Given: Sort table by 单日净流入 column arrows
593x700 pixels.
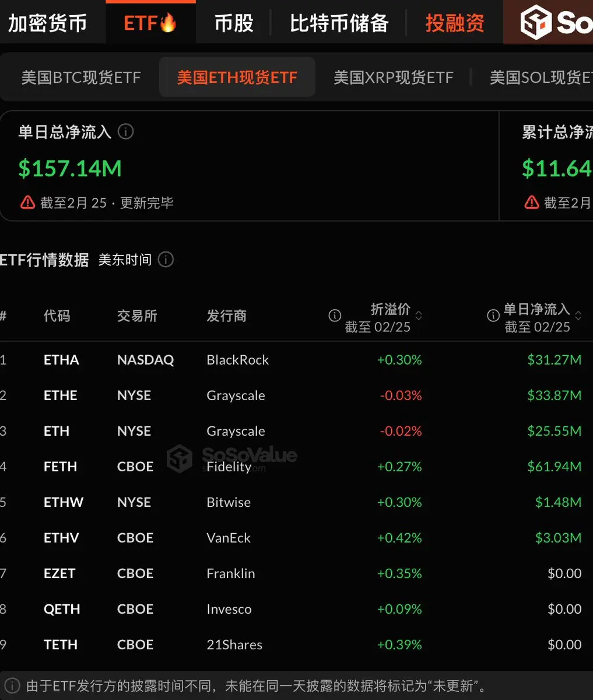Looking at the screenshot, I should click(x=578, y=316).
